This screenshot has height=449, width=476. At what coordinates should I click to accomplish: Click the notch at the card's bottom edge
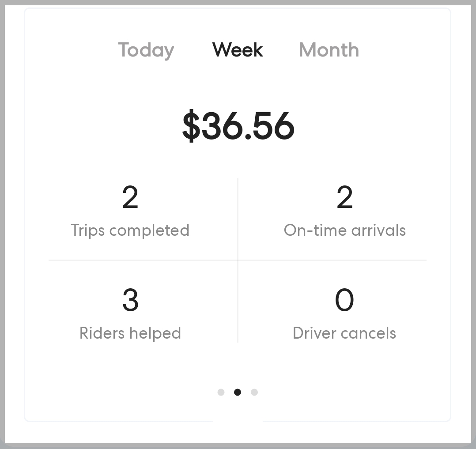pyautogui.click(x=238, y=422)
